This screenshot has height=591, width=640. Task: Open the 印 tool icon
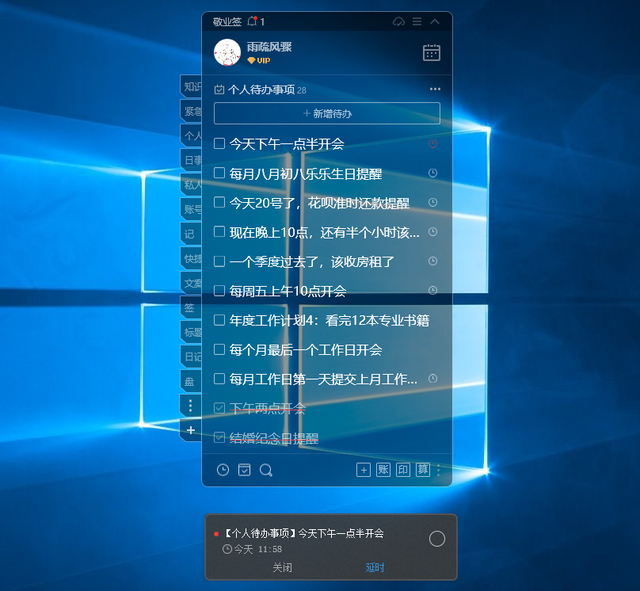coord(403,470)
